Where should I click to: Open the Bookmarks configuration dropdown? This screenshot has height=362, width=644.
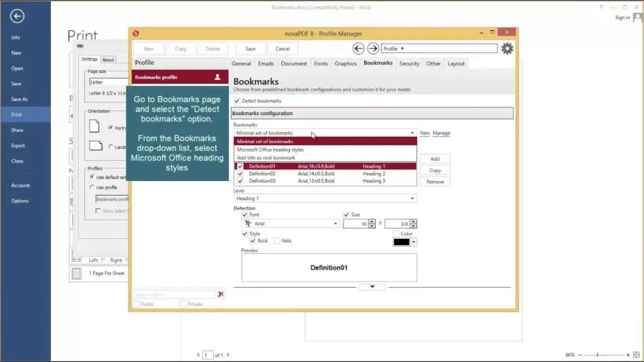(x=413, y=133)
